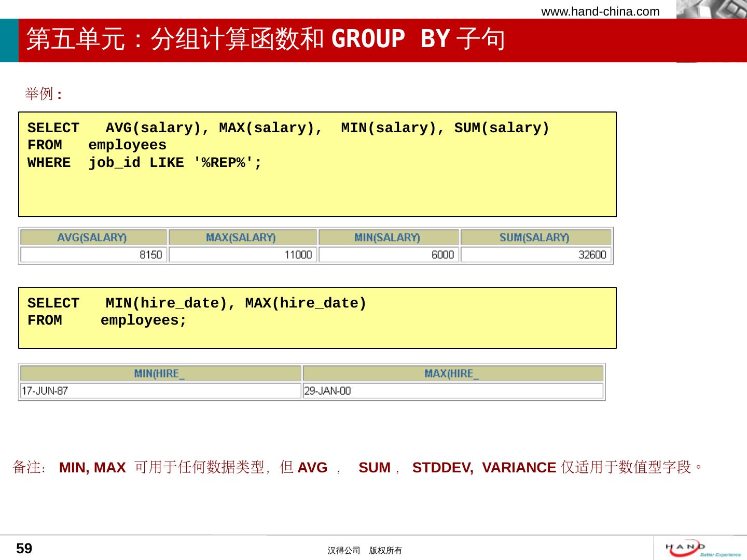
Task: Click the cell with value 11000
Action: point(241,255)
